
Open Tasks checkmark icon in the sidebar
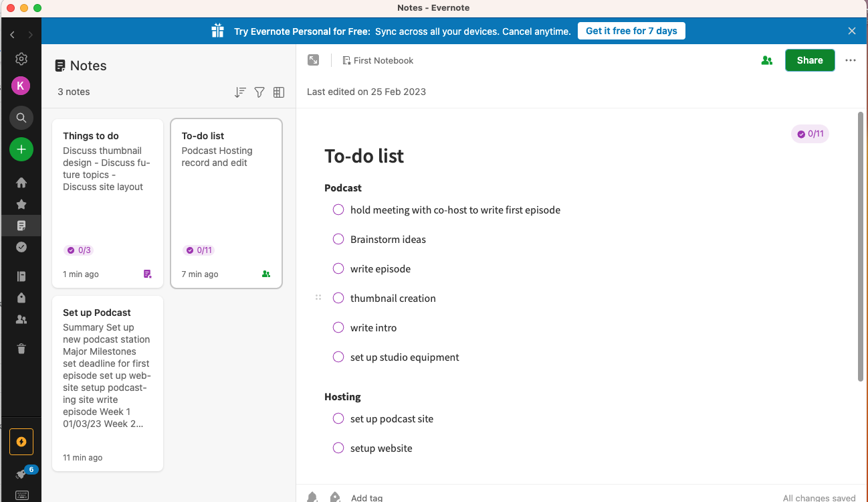[21, 247]
